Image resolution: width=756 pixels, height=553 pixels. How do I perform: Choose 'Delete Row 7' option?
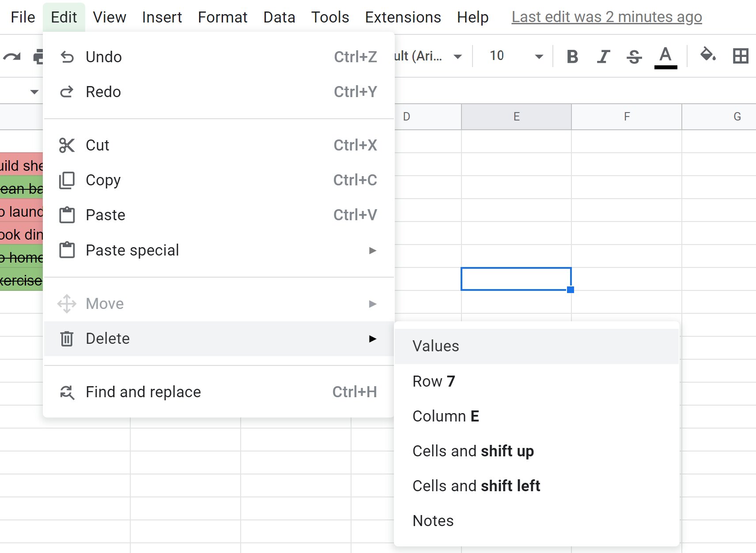(x=434, y=381)
